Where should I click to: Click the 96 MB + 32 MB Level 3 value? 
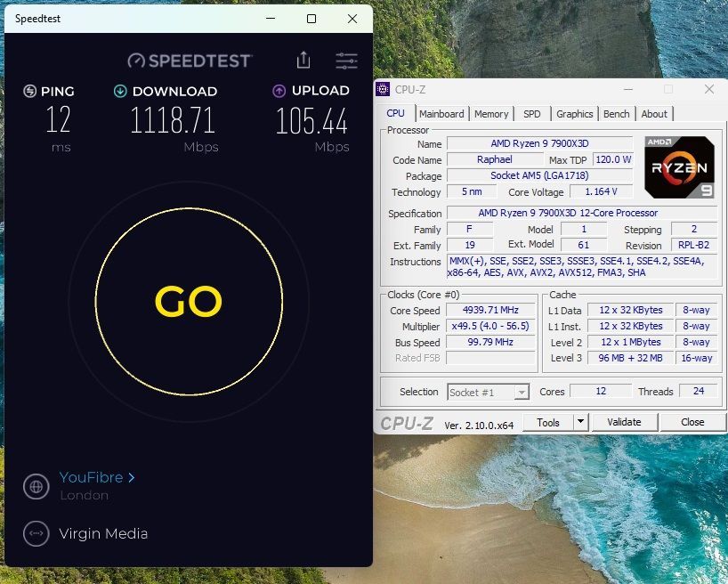[x=630, y=358]
